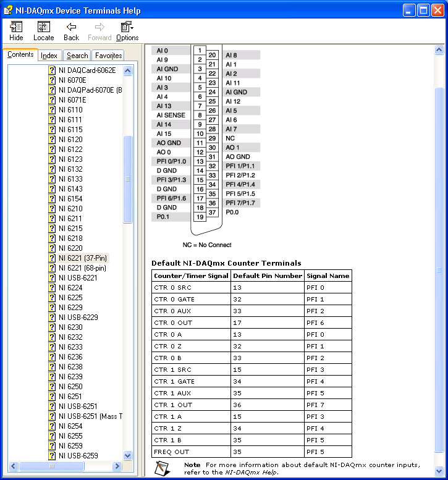
Task: Click the 'CTR 0 SRC' table cell
Action: click(x=191, y=287)
